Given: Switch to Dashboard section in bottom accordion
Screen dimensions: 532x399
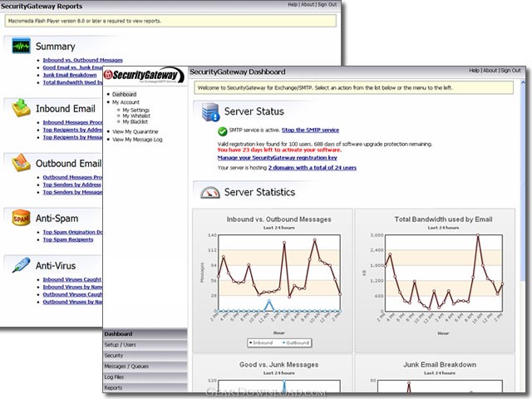Looking at the screenshot, I should (x=145, y=334).
